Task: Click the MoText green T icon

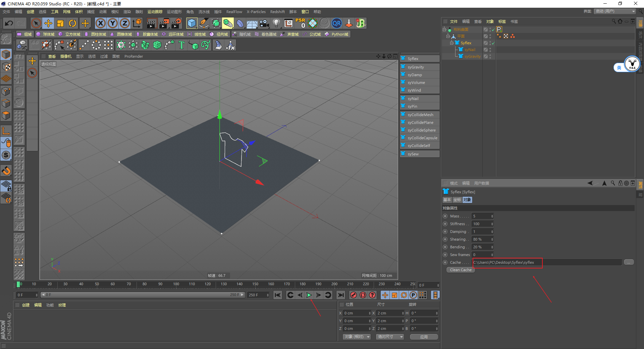Action: click(x=181, y=45)
